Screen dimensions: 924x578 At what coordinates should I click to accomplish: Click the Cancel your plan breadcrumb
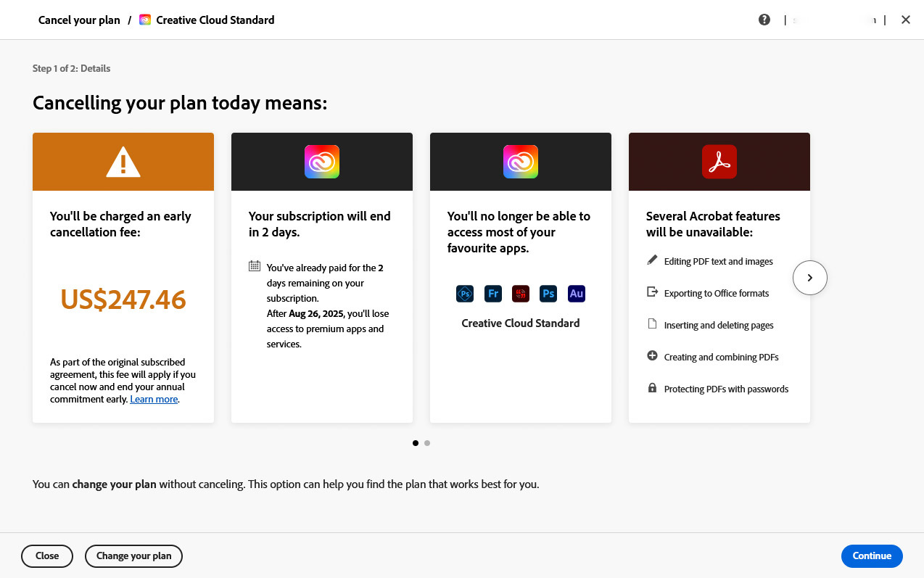pyautogui.click(x=79, y=20)
